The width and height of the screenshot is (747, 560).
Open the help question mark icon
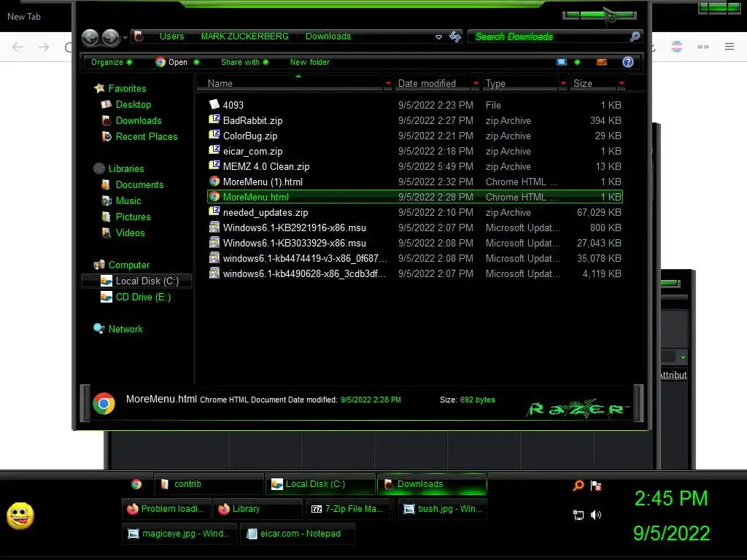pos(628,62)
